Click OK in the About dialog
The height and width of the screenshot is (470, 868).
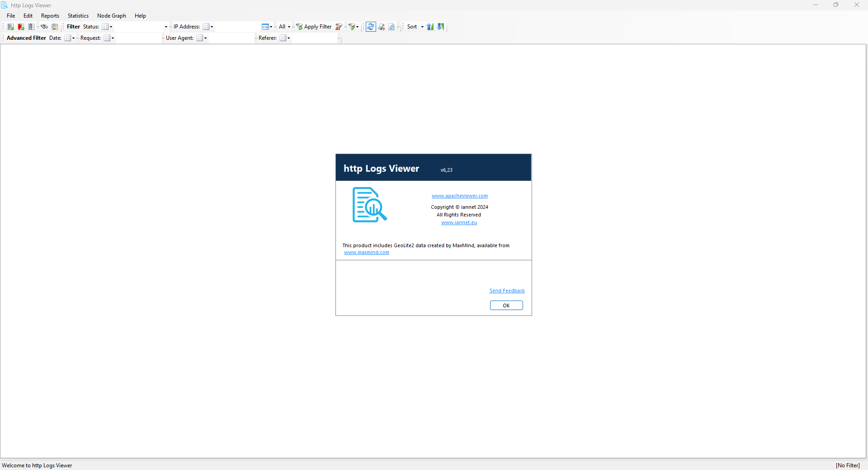click(x=506, y=305)
